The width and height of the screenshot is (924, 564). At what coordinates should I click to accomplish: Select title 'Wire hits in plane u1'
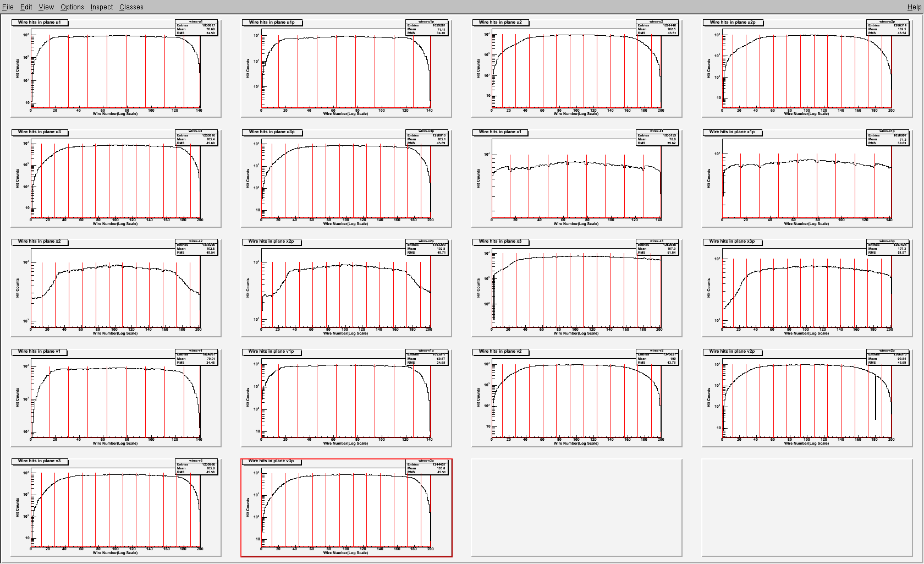(40, 23)
